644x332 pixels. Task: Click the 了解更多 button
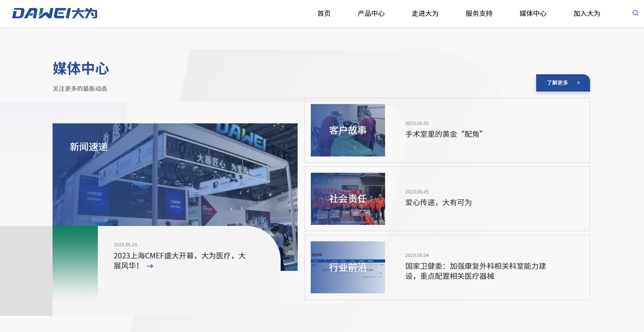coord(563,83)
